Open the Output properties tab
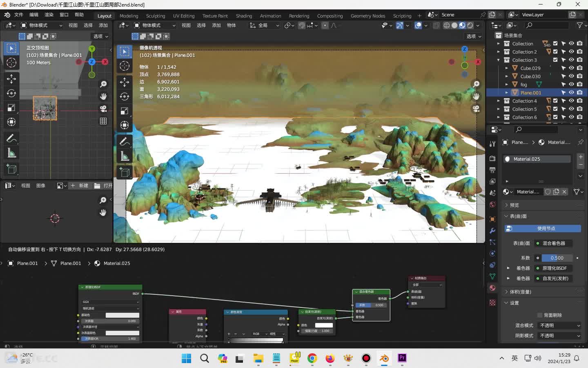Image resolution: width=588 pixels, height=368 pixels. (x=492, y=170)
